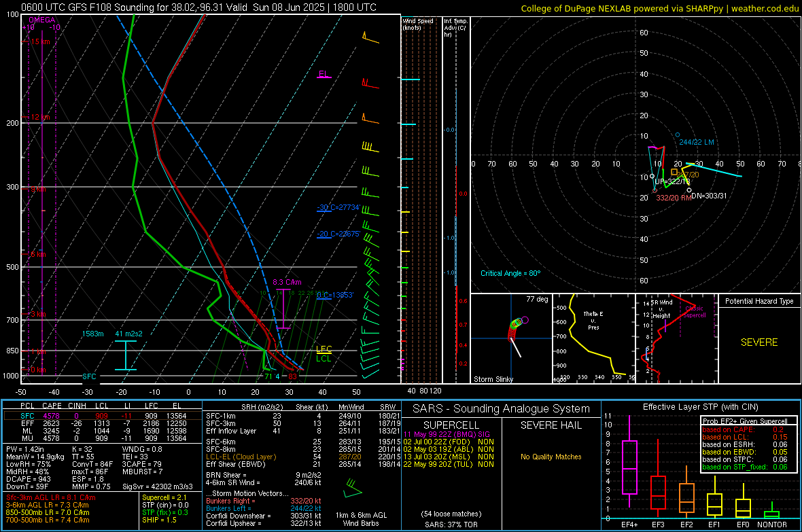Click the yellow LFC level label
The height and width of the screenshot is (532, 802).
coord(324,349)
